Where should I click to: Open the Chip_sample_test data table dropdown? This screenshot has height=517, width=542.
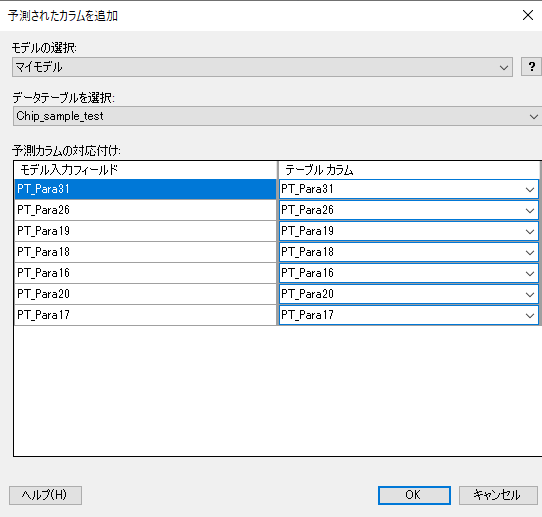click(277, 116)
